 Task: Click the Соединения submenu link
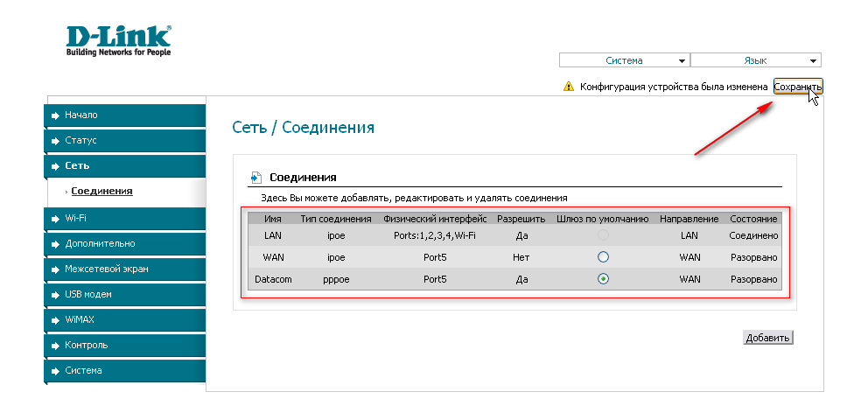101,191
